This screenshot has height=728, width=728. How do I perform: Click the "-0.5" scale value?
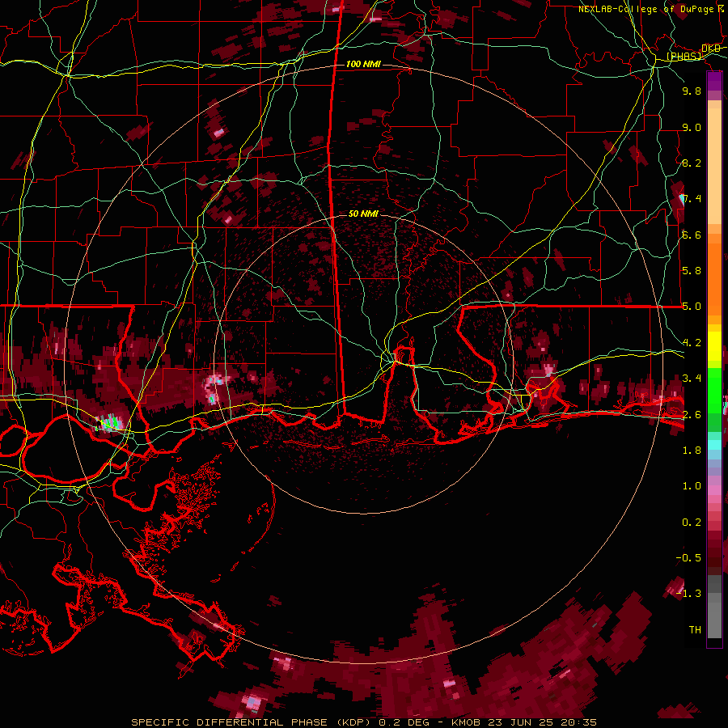[688, 557]
